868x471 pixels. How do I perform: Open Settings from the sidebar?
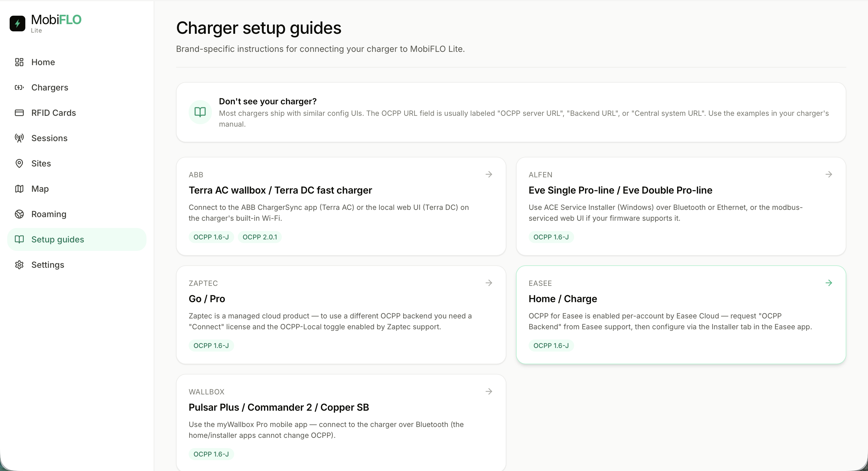click(x=77, y=265)
